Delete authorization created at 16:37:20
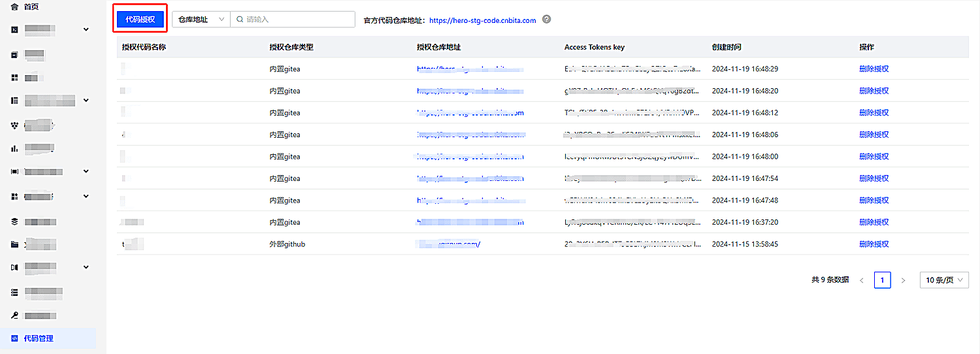The height and width of the screenshot is (354, 980). click(874, 222)
